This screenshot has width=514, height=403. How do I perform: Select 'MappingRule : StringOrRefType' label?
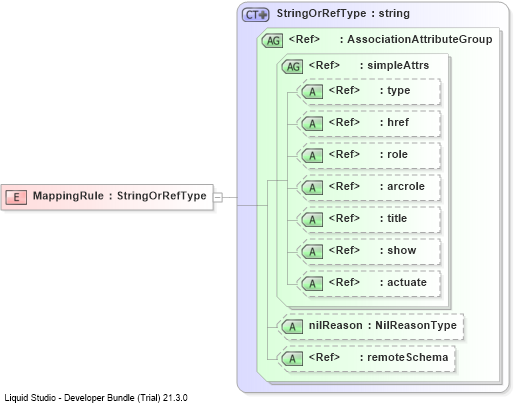119,196
